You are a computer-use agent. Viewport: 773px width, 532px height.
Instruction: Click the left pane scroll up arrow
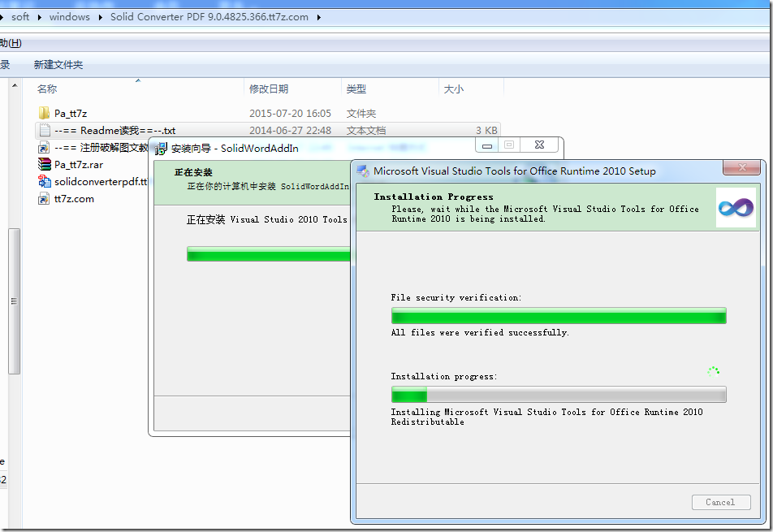tap(15, 86)
